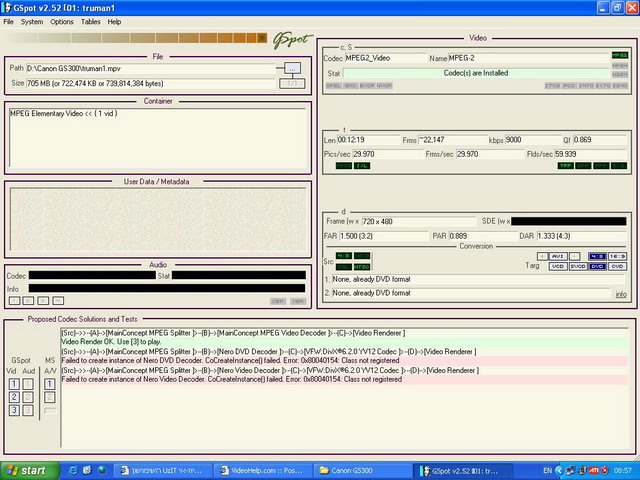Click the User Data / Metadata box
640x480 pixels.
click(158, 219)
